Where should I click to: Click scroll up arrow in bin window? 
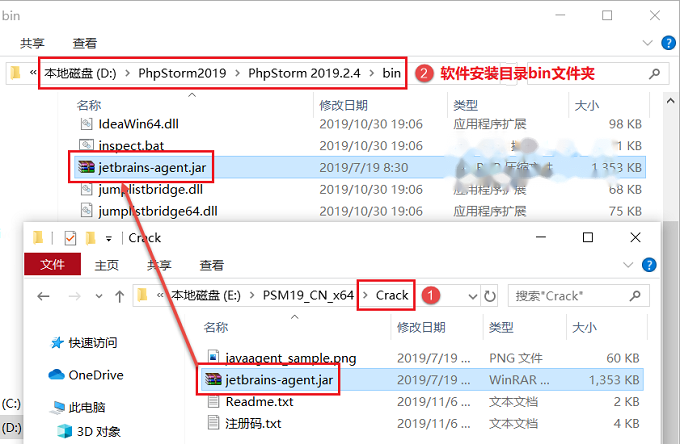(x=670, y=101)
